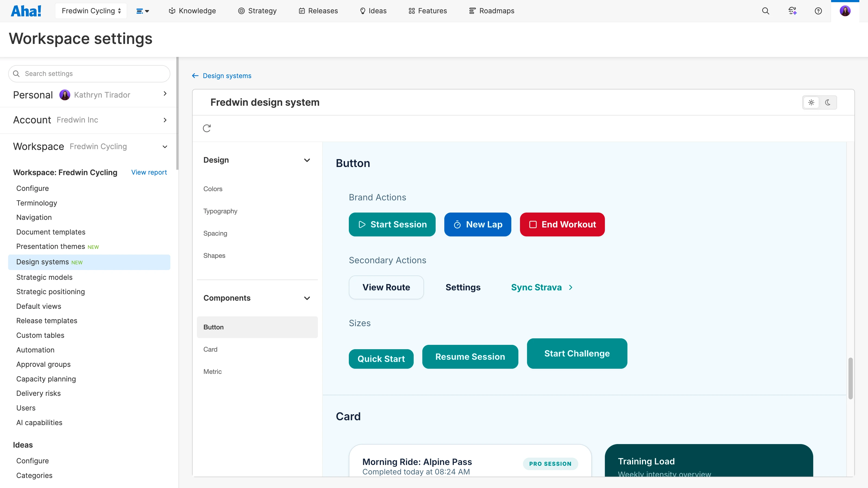Open Design systems in sidebar
The width and height of the screenshot is (868, 488).
(x=89, y=262)
